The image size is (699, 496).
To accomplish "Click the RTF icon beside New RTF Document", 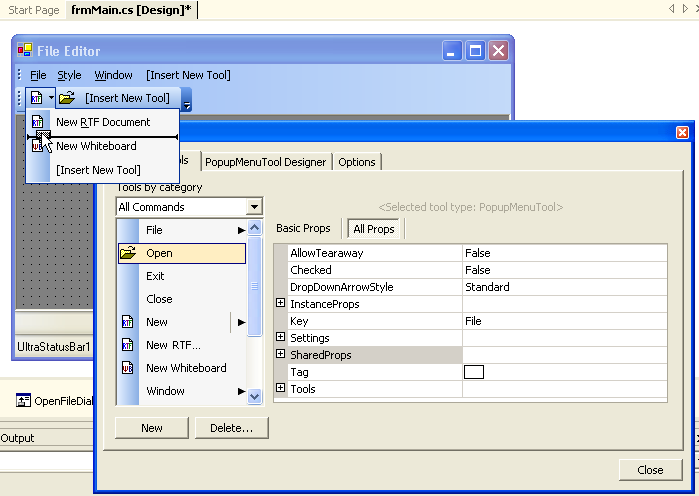I will [x=38, y=122].
